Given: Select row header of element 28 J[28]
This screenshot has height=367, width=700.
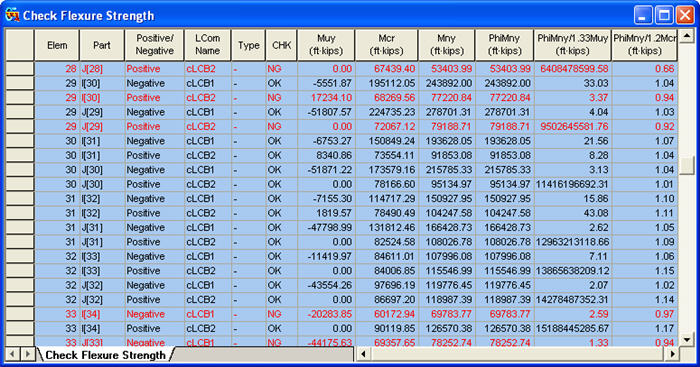Looking at the screenshot, I should pyautogui.click(x=20, y=69).
